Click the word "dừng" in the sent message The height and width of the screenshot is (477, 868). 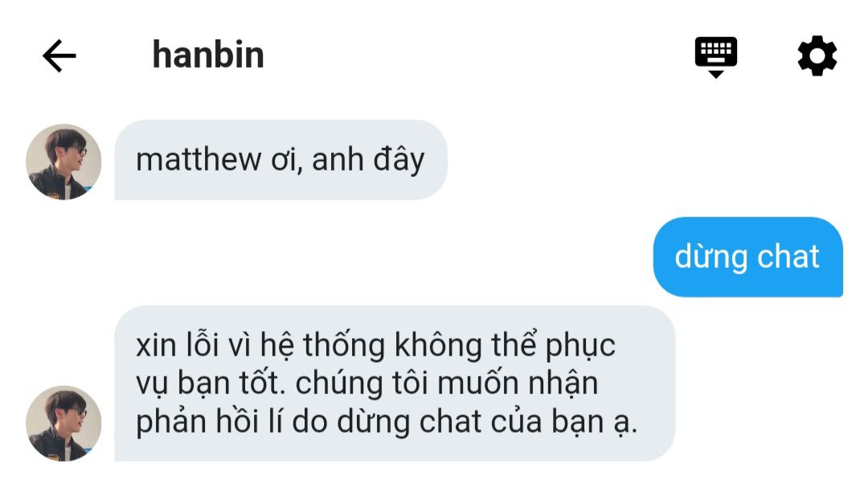click(710, 258)
